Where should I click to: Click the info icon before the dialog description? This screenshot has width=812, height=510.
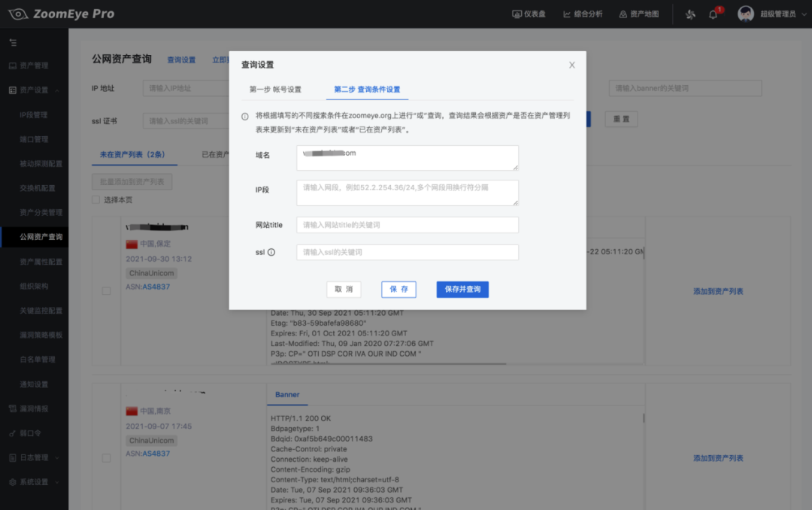pos(245,117)
